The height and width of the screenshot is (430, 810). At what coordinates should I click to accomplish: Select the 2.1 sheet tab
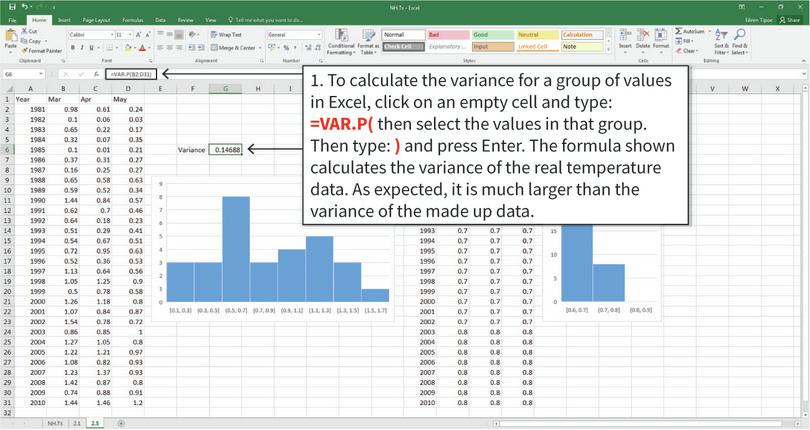76,423
